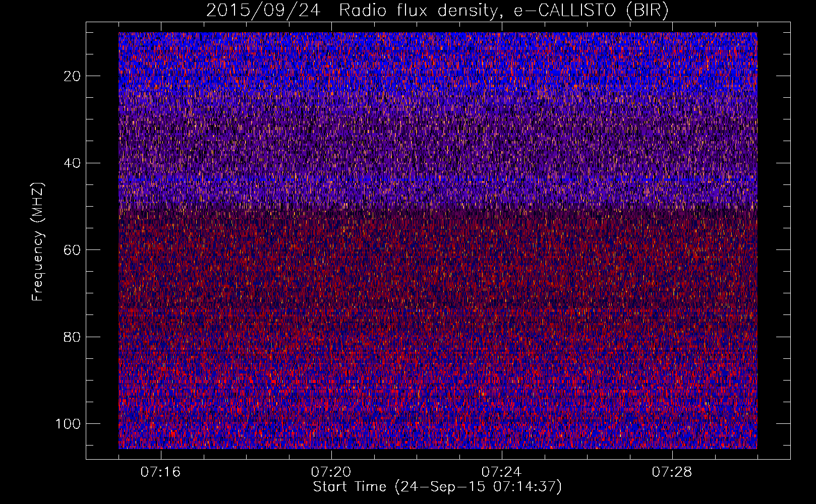The height and width of the screenshot is (504, 816).
Task: Click the 100 MHz frequency tick label
Action: coord(68,424)
